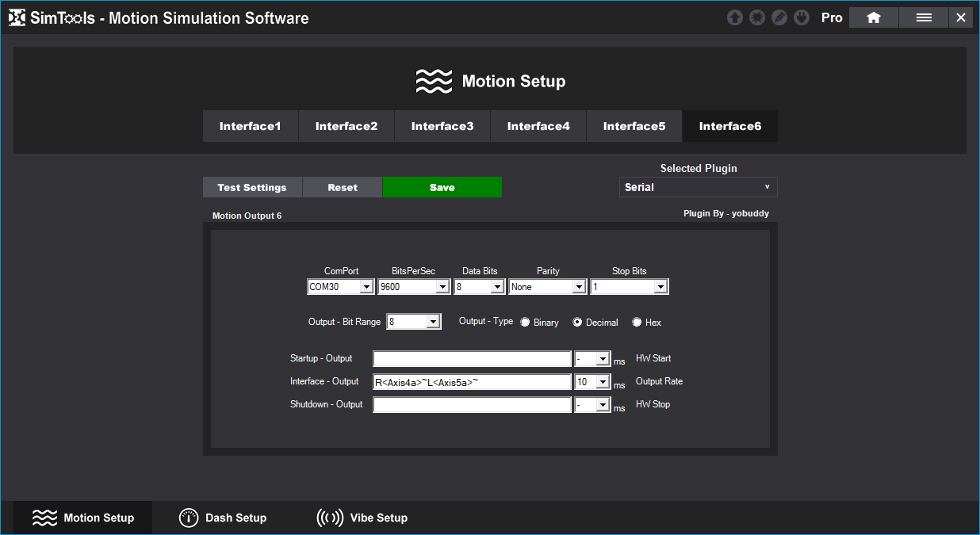Click the 'Pro' edition label
980x535 pixels.
coord(832,17)
